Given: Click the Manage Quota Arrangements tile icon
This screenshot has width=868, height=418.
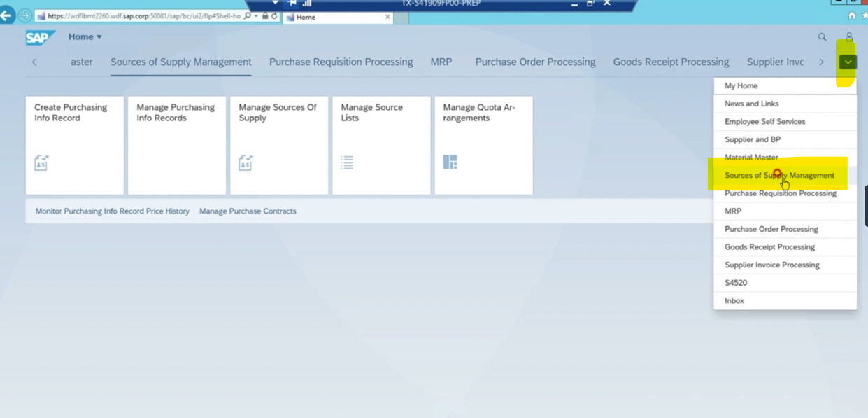Looking at the screenshot, I should point(450,162).
